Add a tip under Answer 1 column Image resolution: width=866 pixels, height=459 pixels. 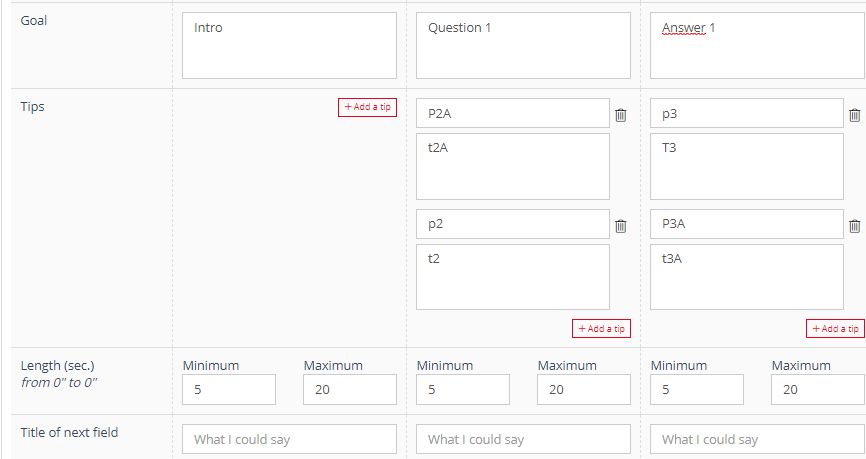835,329
